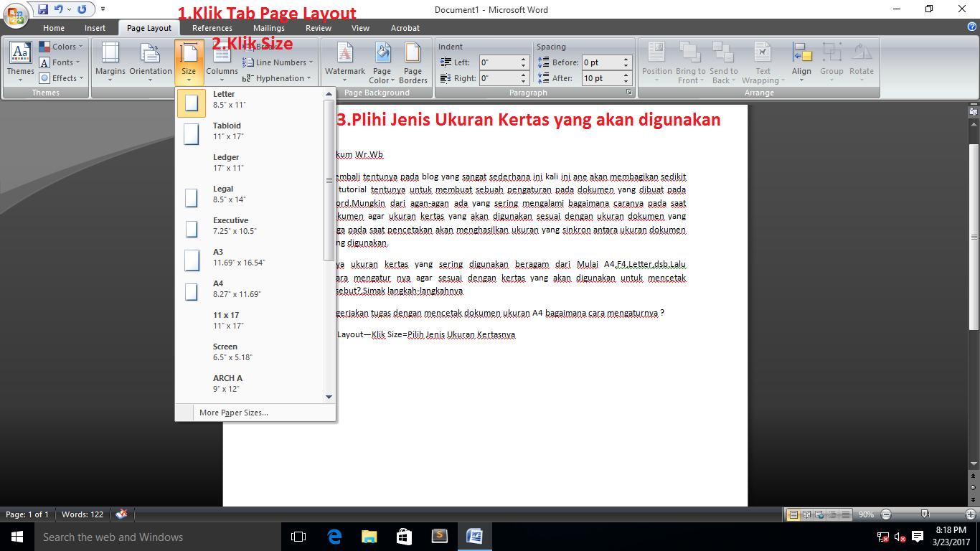The width and height of the screenshot is (980, 551).
Task: Open the Align options
Action: tap(801, 62)
